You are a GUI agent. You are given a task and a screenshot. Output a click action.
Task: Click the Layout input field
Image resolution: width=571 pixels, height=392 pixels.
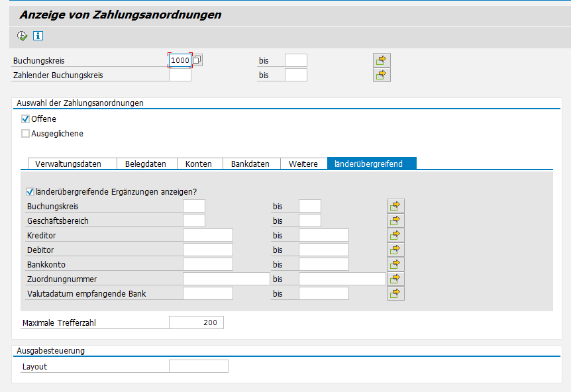coord(199,366)
